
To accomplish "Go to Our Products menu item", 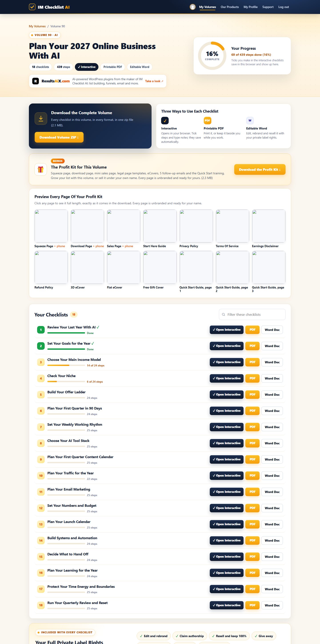I will (229, 7).
